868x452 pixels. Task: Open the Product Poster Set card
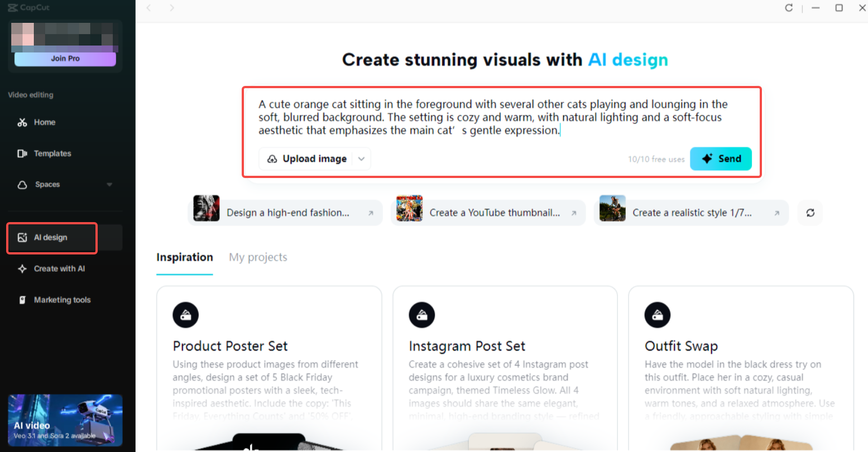tap(269, 368)
